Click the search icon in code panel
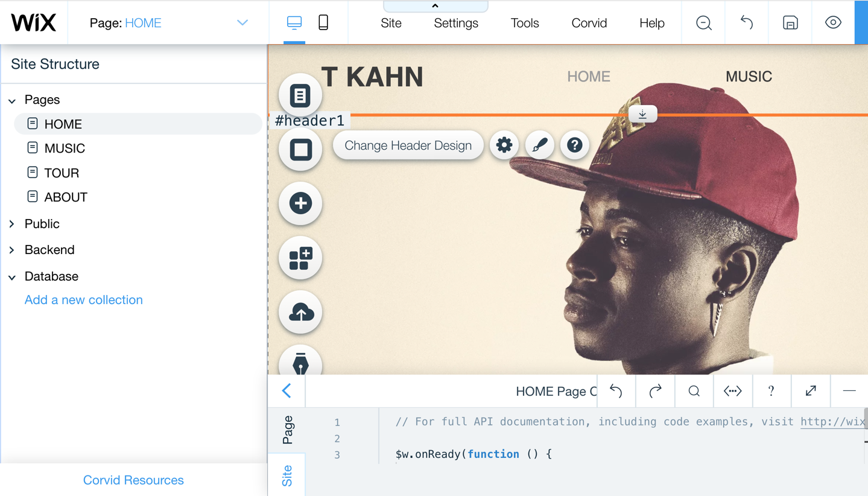Viewport: 868px width, 496px height. pyautogui.click(x=694, y=391)
